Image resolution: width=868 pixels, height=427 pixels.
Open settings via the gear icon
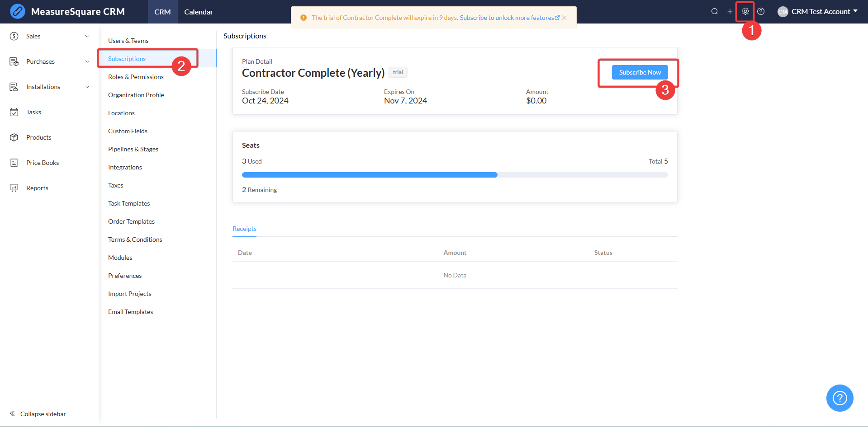pyautogui.click(x=745, y=11)
